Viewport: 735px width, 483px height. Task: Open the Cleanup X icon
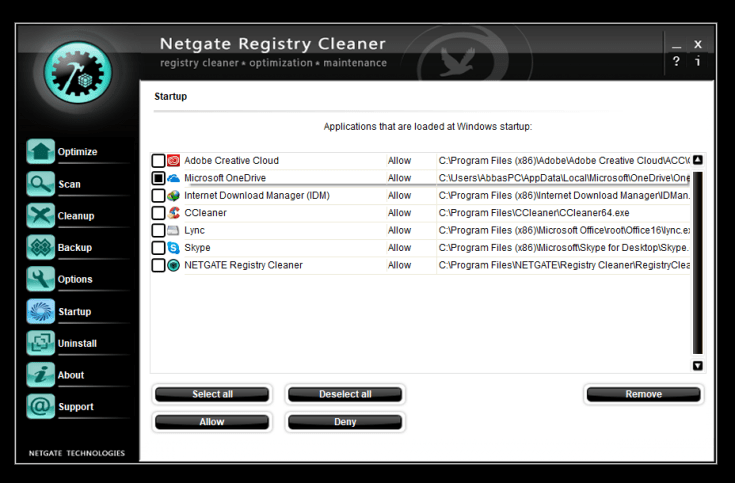tap(40, 216)
